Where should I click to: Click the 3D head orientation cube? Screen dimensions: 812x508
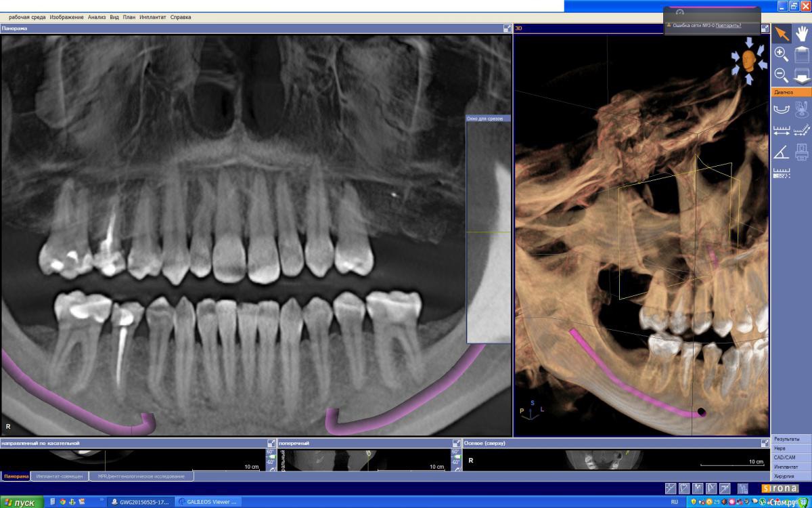[748, 60]
